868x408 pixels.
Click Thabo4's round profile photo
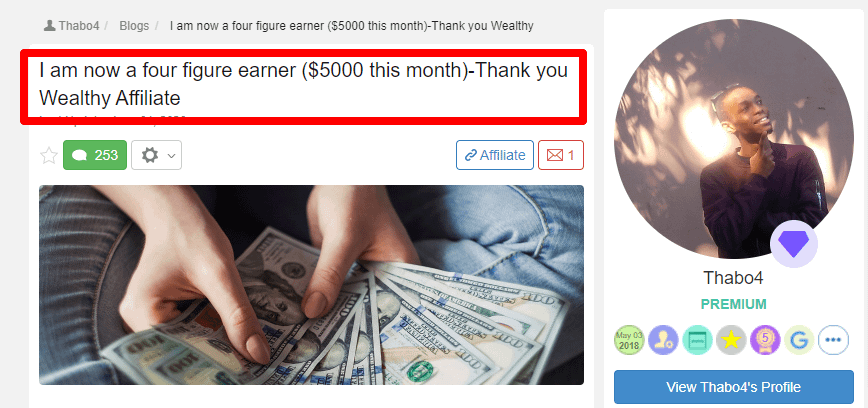click(x=733, y=139)
